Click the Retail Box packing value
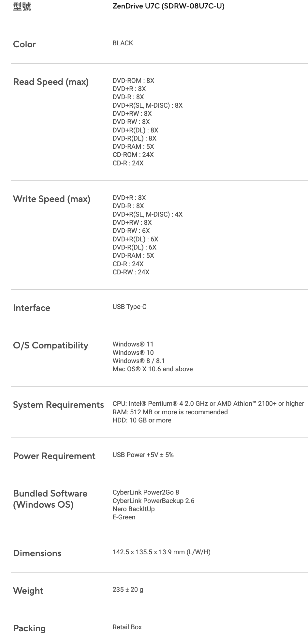The image size is (308, 644). point(127,627)
